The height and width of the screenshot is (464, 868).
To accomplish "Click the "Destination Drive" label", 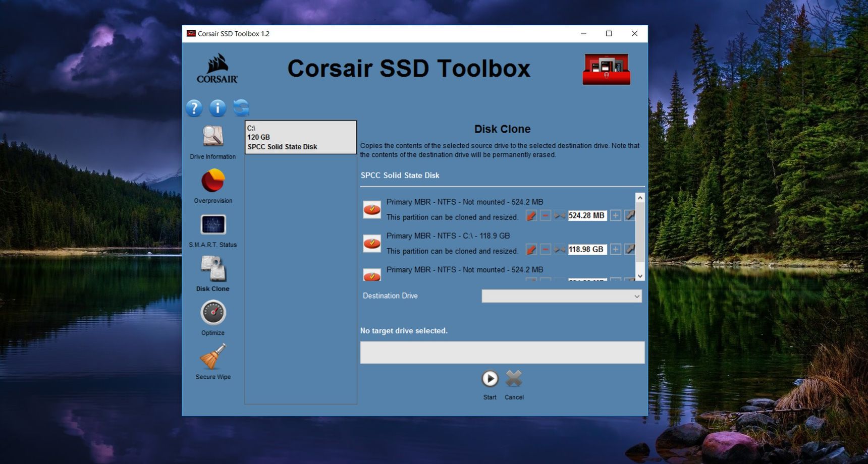I will 390,296.
